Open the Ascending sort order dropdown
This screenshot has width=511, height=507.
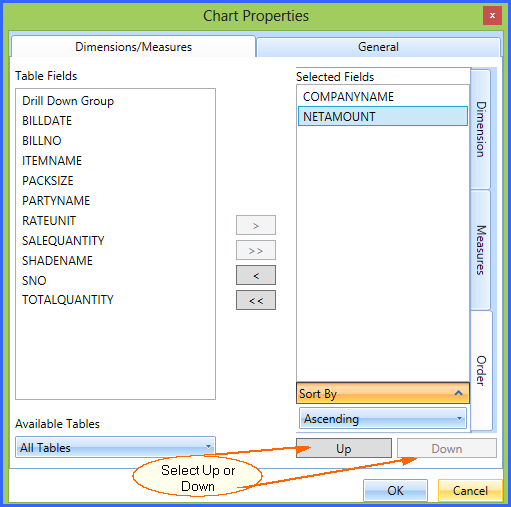383,418
